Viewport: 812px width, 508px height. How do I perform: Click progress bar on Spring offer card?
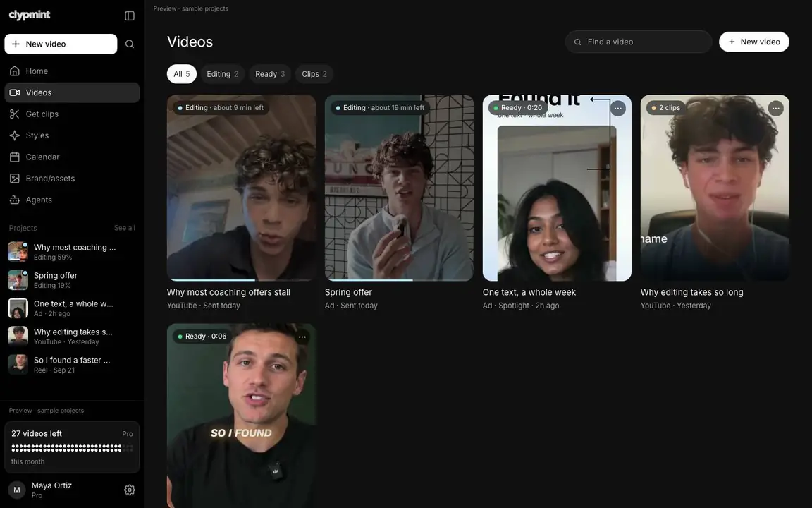click(399, 280)
